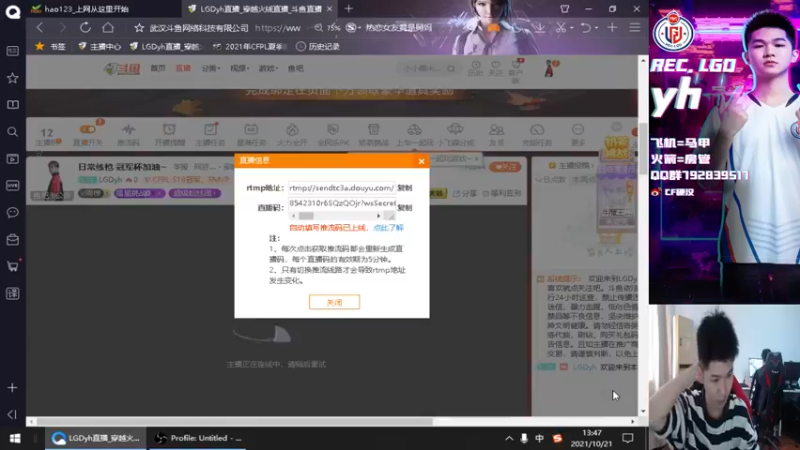
Task: Reload the page with refresh icon
Action: [x=85, y=28]
